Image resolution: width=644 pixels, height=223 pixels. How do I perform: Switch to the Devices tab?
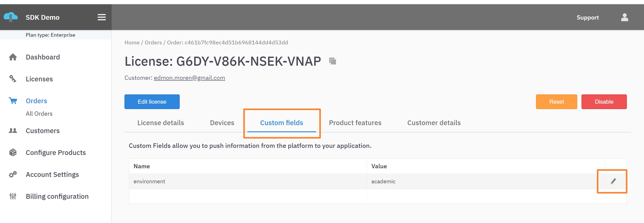point(222,123)
